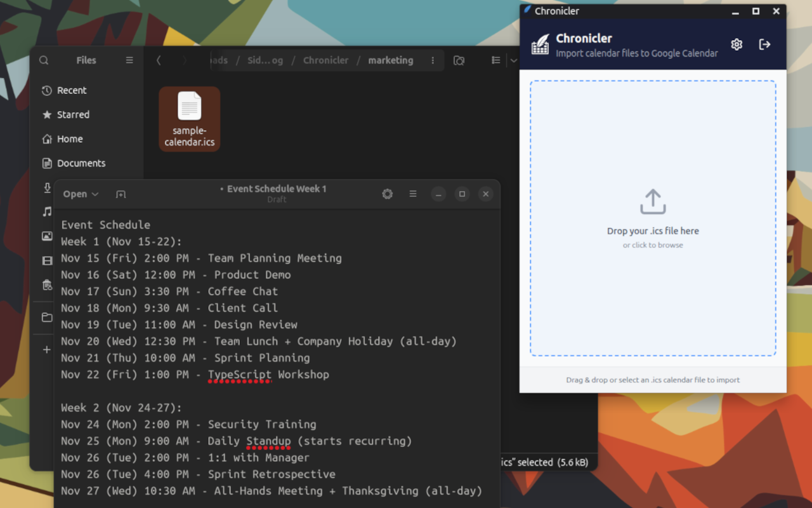Click the "or click to browse" text
Viewport: 812px width, 508px height.
(652, 245)
